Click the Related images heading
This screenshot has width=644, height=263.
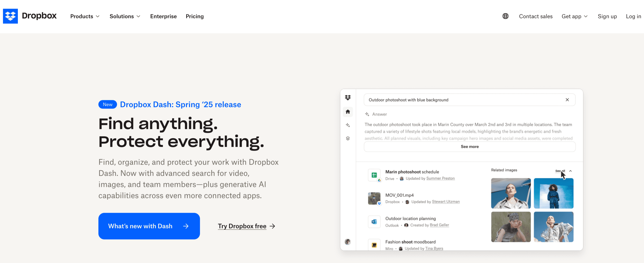coord(504,170)
